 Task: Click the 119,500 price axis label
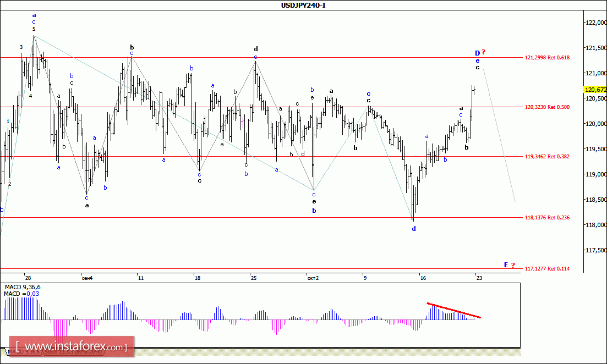[x=596, y=149]
